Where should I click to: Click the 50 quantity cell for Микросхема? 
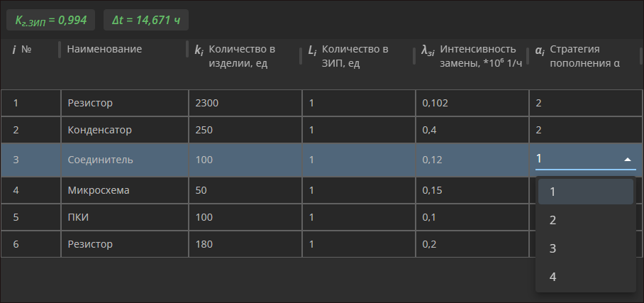click(x=245, y=190)
